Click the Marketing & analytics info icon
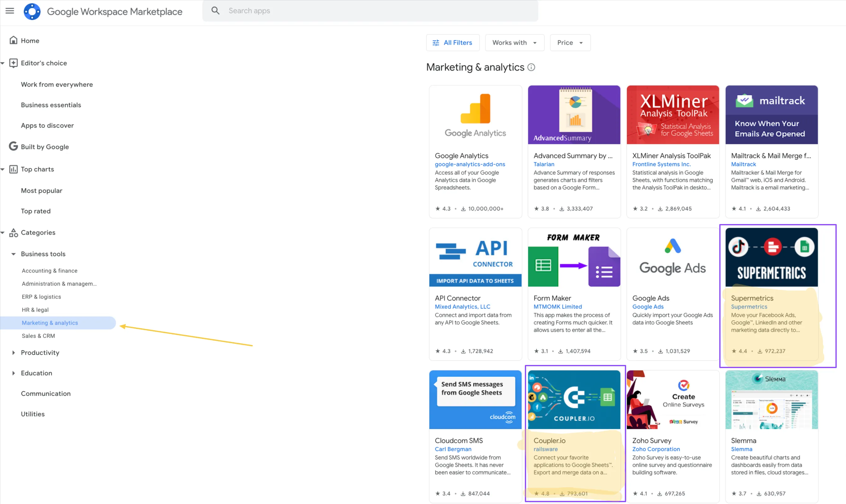 pos(531,67)
